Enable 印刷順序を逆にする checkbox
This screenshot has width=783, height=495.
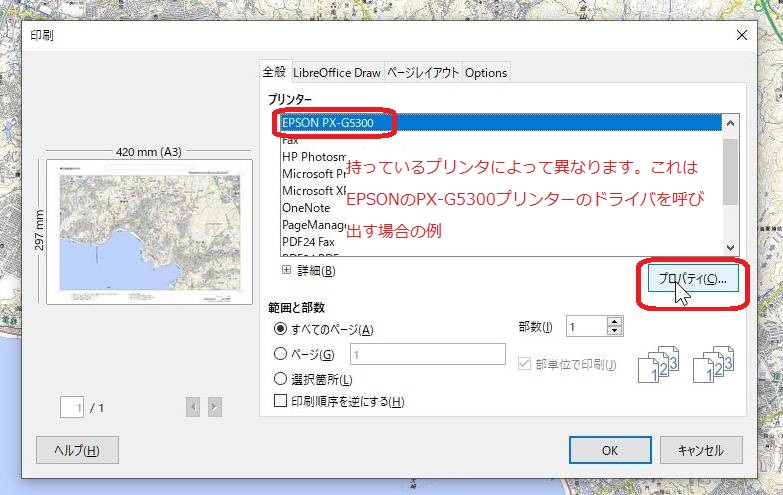[281, 402]
